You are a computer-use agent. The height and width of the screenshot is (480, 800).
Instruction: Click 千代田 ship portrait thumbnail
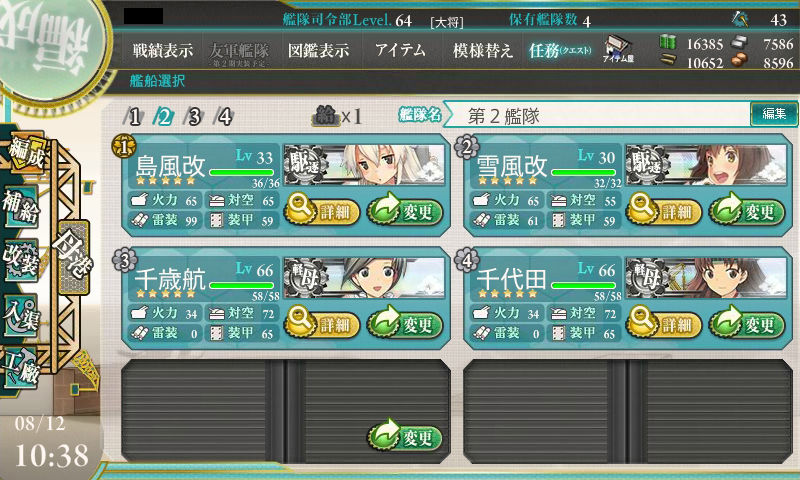tap(706, 277)
